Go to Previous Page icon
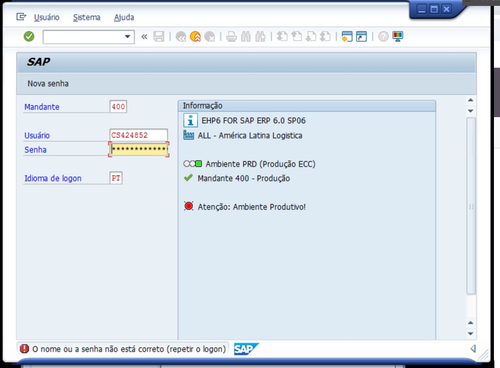 tap(297, 37)
